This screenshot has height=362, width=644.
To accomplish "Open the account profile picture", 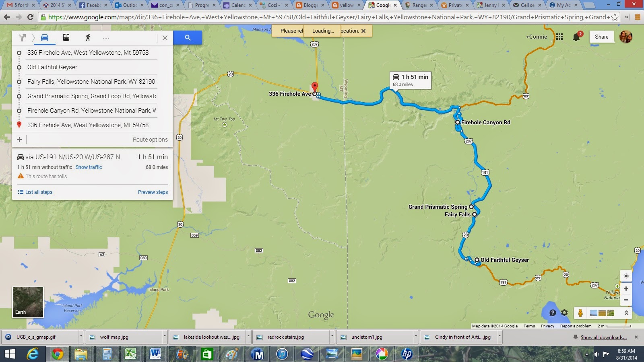I will [x=626, y=37].
